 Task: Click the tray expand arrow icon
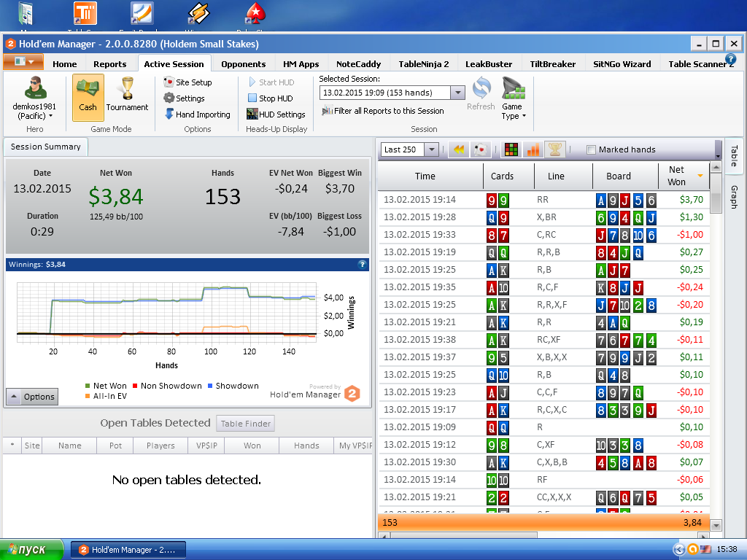(x=679, y=550)
